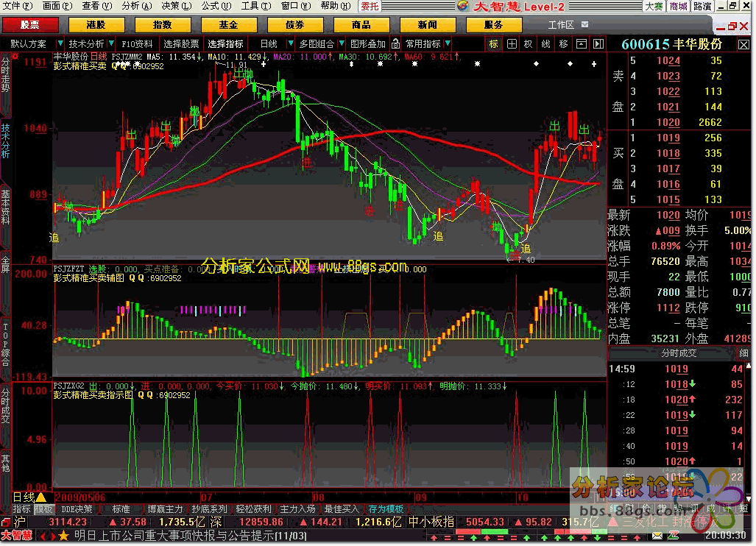The width and height of the screenshot is (756, 546).
Task: Click the 大赛 button in title bar
Action: point(654,7)
